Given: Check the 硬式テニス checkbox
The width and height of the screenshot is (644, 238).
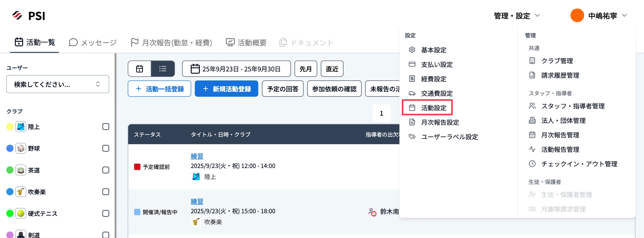Looking at the screenshot, I should (x=106, y=213).
